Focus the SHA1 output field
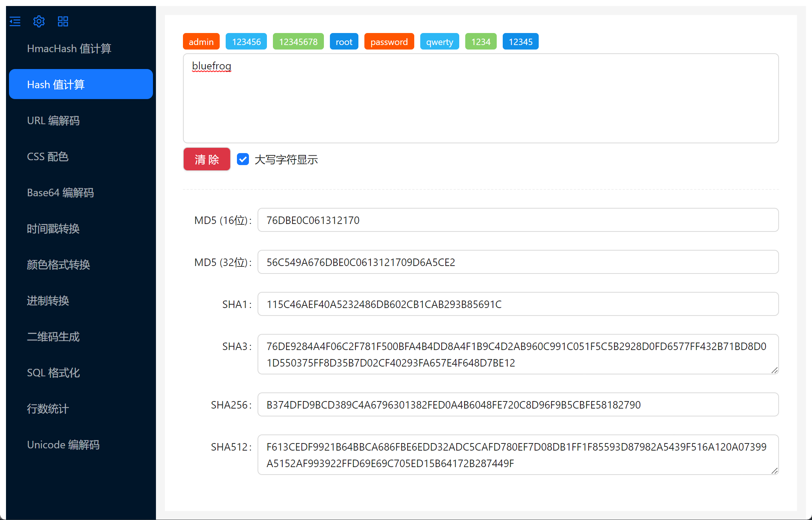 pos(518,304)
